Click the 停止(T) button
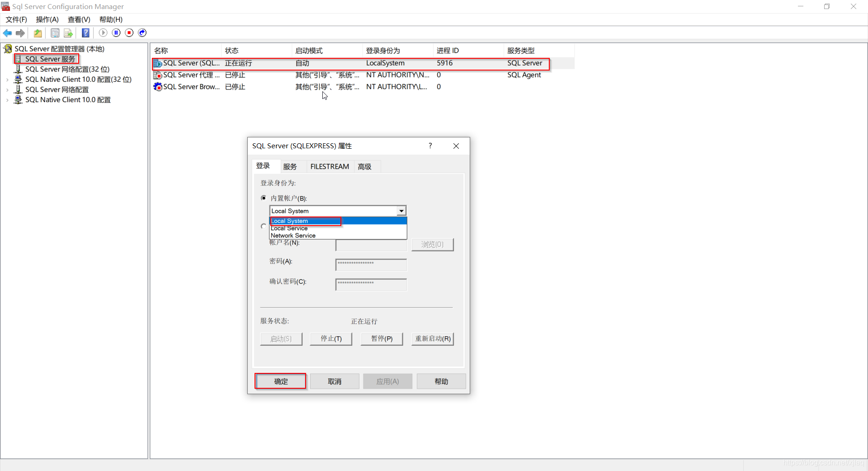Image resolution: width=868 pixels, height=471 pixels. pos(331,339)
